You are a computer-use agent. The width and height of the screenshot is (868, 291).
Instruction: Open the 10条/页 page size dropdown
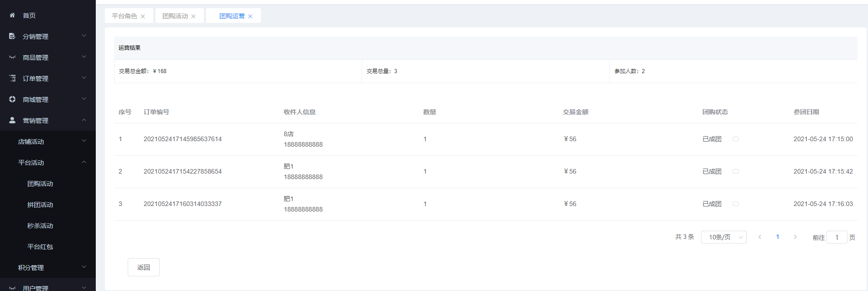(x=723, y=237)
